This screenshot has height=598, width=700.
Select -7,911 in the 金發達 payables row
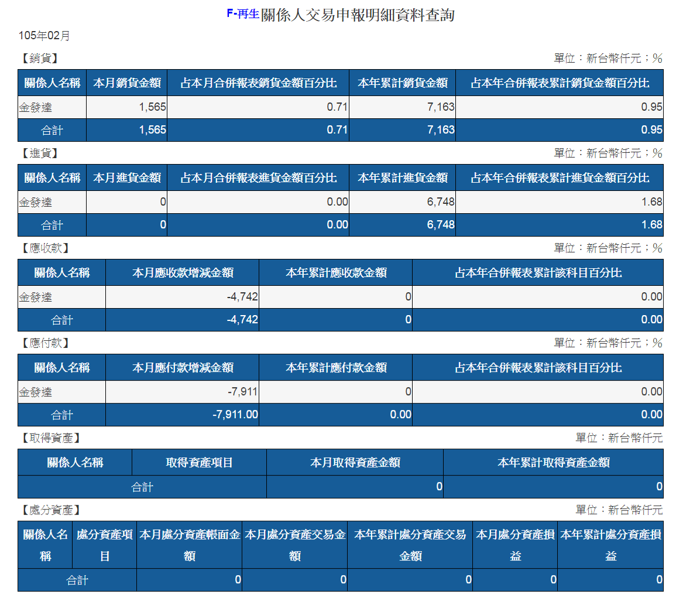pos(242,392)
